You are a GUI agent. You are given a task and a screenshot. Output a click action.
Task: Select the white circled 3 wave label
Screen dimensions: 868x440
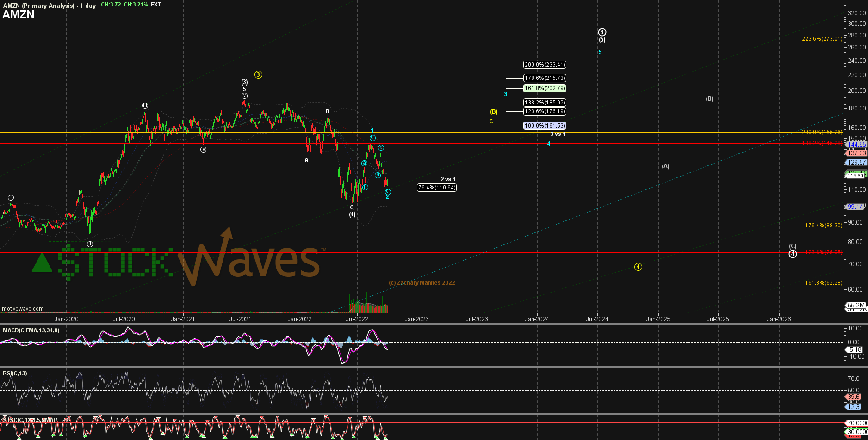click(x=602, y=32)
